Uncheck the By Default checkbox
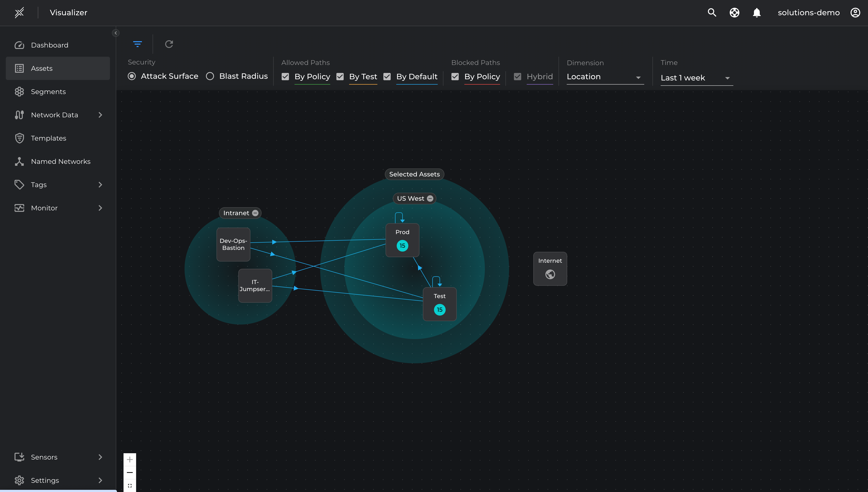The height and width of the screenshot is (492, 868). click(387, 77)
